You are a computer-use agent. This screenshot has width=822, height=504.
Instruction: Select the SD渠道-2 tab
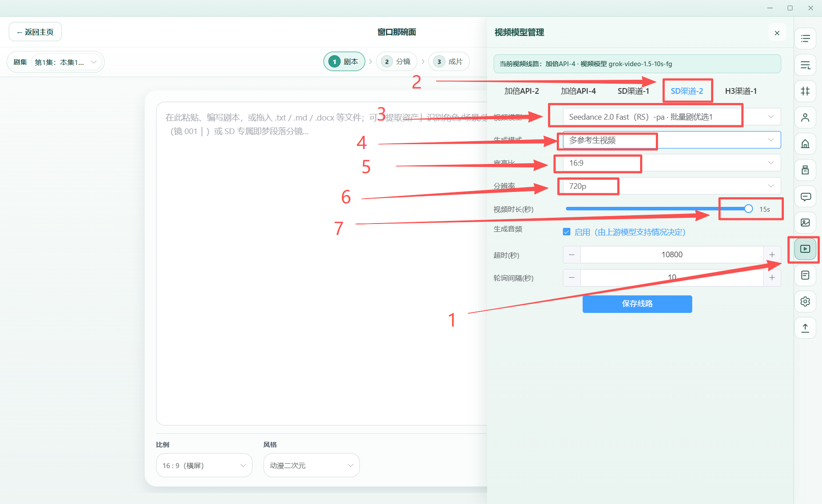687,91
